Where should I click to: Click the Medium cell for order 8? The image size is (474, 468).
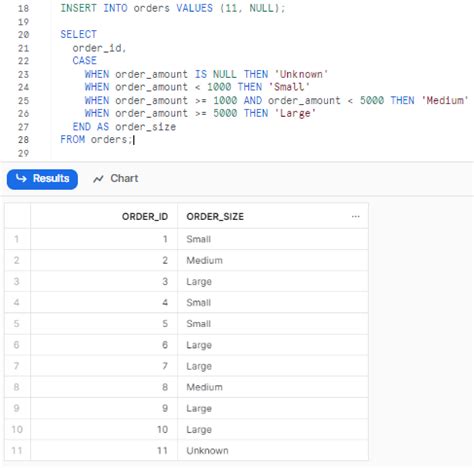(x=273, y=387)
